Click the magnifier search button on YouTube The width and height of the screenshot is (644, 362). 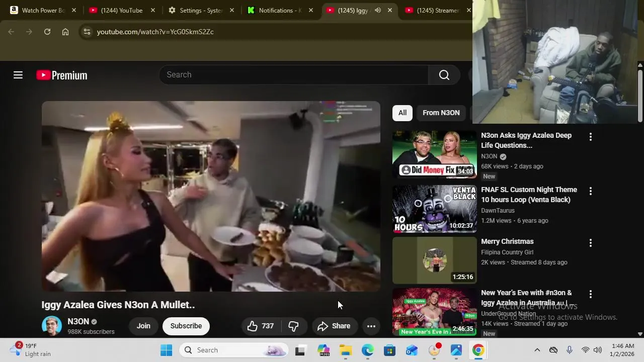pyautogui.click(x=444, y=75)
